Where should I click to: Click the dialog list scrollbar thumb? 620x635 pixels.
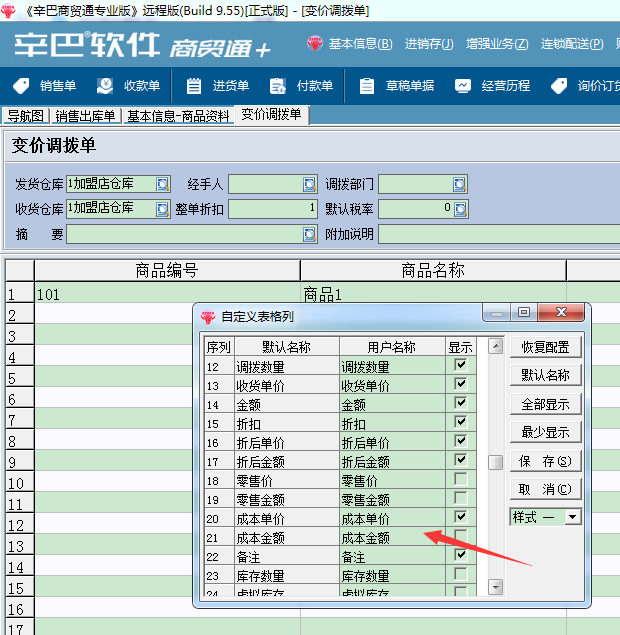point(496,462)
